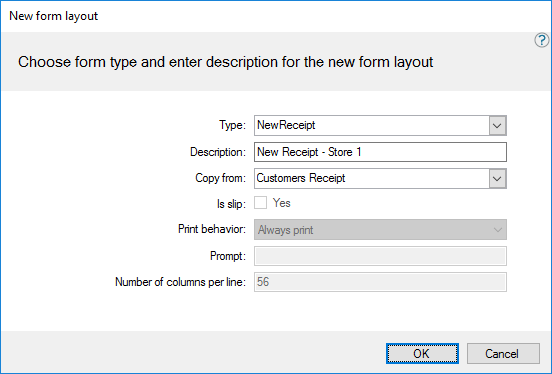Open the Print behavior Always print dropdown
This screenshot has height=374, width=552.
pos(380,230)
